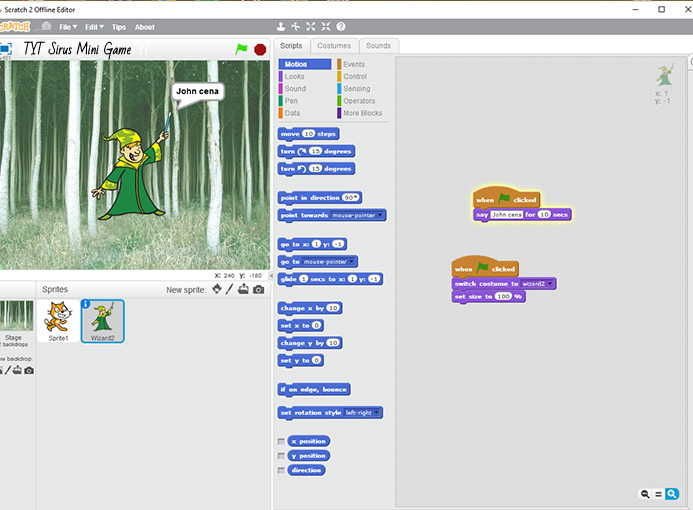Image resolution: width=693 pixels, height=510 pixels.
Task: Toggle the y position reporter checkbox
Action: pos(281,456)
